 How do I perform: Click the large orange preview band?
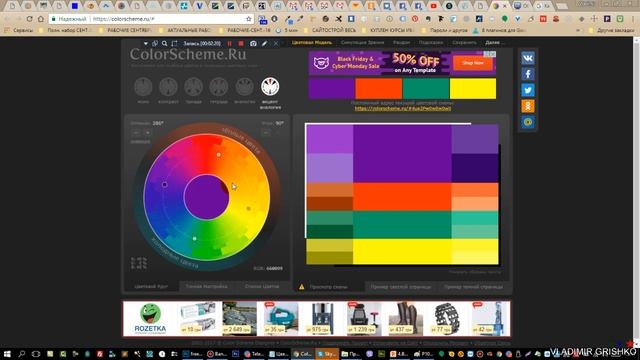pyautogui.click(x=402, y=197)
